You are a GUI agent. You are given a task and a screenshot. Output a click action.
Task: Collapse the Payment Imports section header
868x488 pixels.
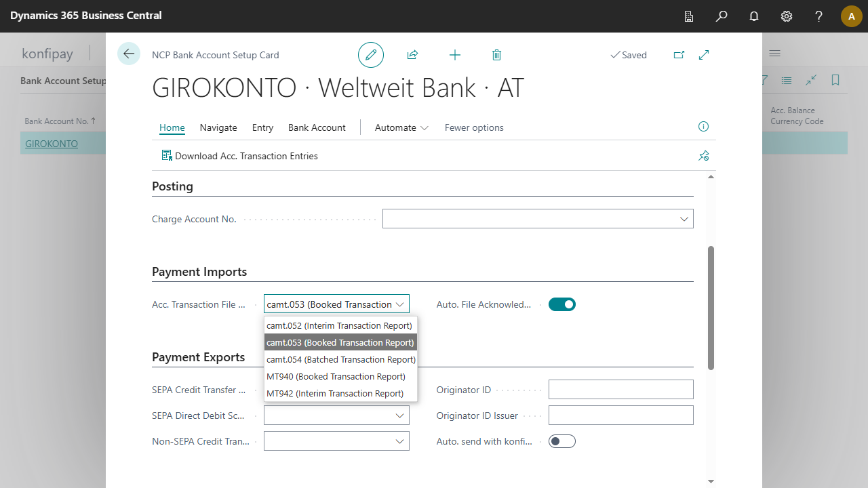199,272
